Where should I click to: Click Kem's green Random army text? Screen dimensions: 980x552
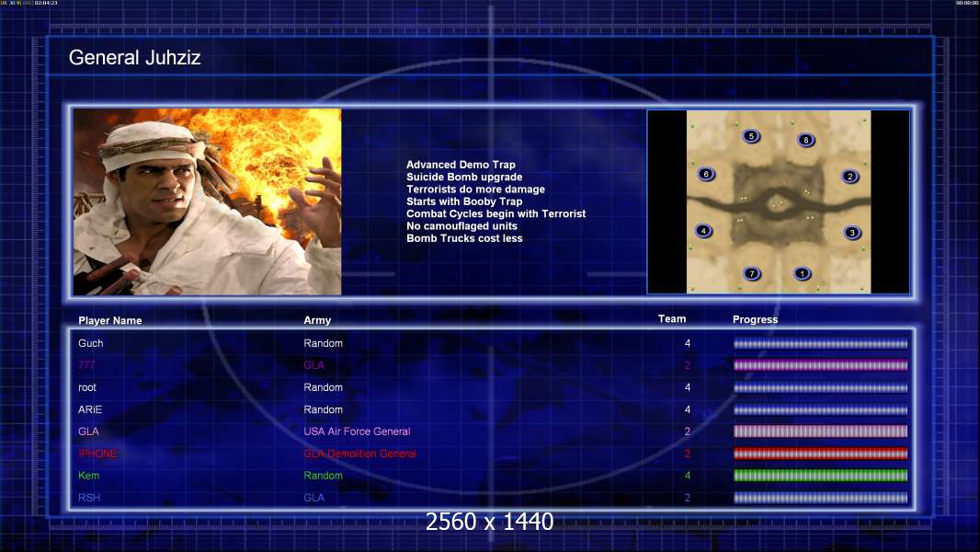click(323, 476)
